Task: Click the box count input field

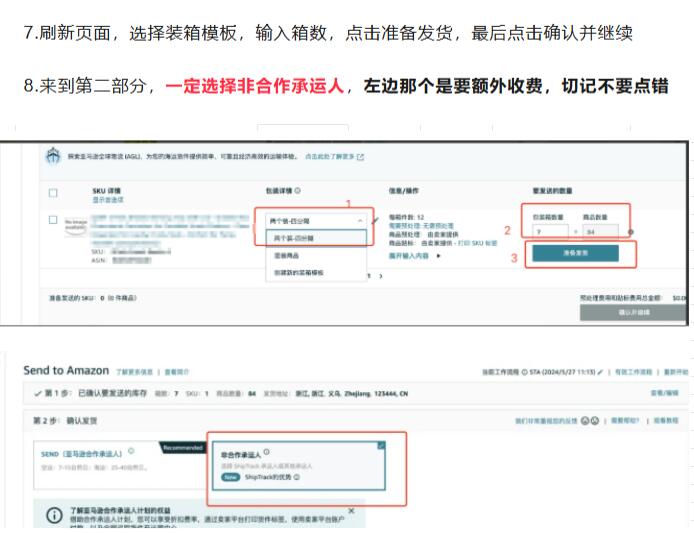Action: click(x=550, y=232)
